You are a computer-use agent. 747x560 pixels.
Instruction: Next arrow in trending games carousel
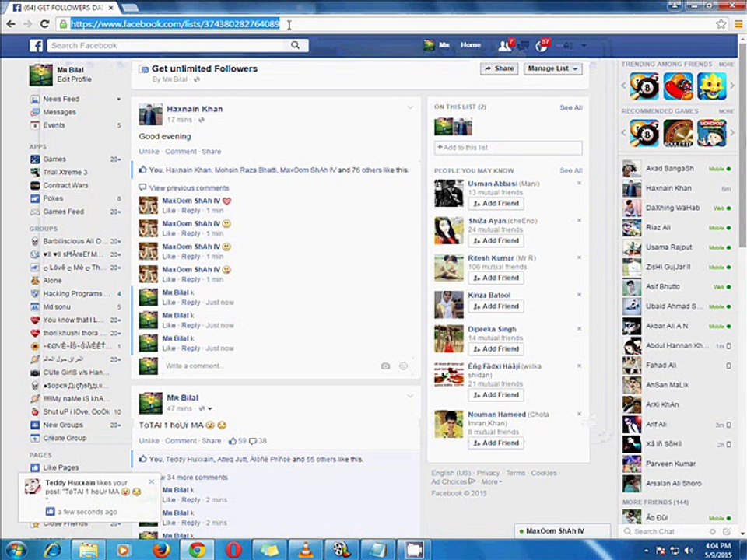(x=732, y=86)
